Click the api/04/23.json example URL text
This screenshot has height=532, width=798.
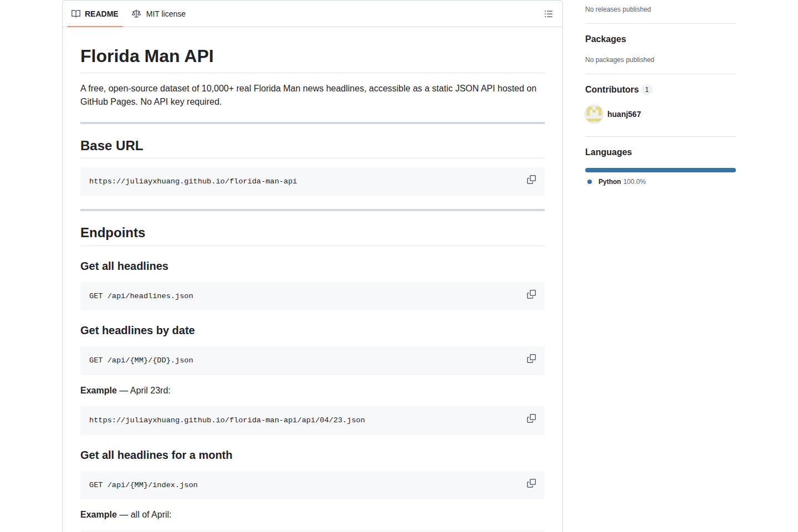pyautogui.click(x=227, y=420)
